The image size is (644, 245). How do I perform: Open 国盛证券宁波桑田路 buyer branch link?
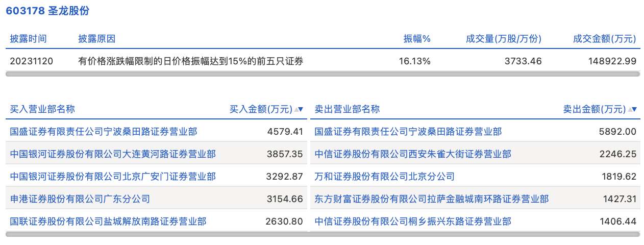[x=104, y=132]
